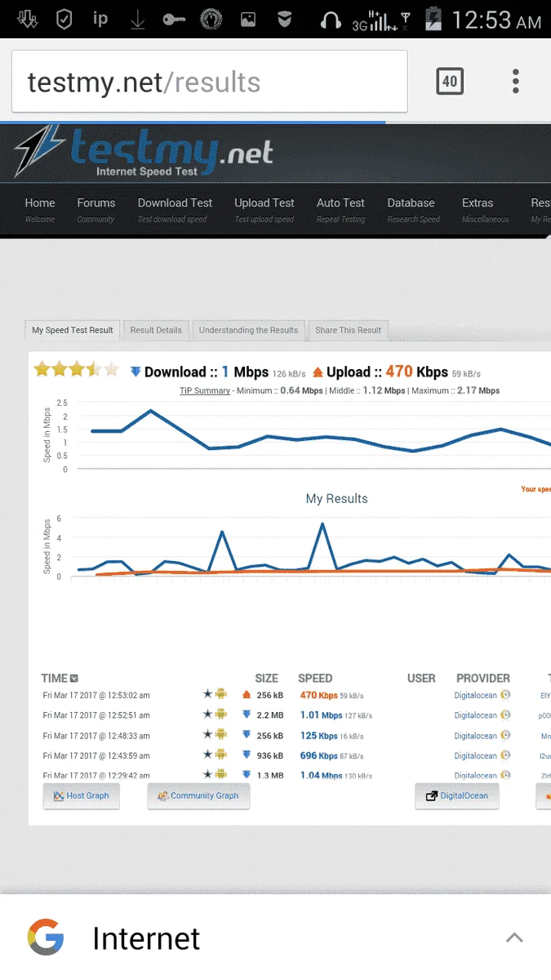Open Digitalocean provider in 12:52:51 row
The width and height of the screenshot is (551, 980).
pyautogui.click(x=475, y=715)
